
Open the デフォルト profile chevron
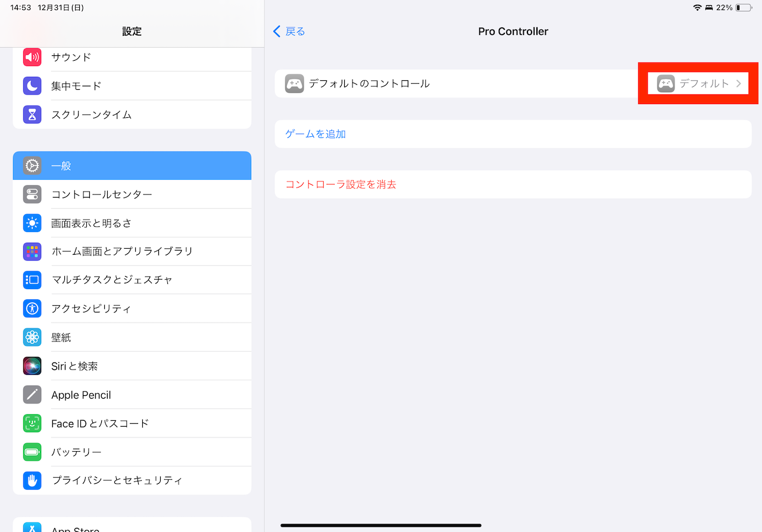(x=739, y=83)
